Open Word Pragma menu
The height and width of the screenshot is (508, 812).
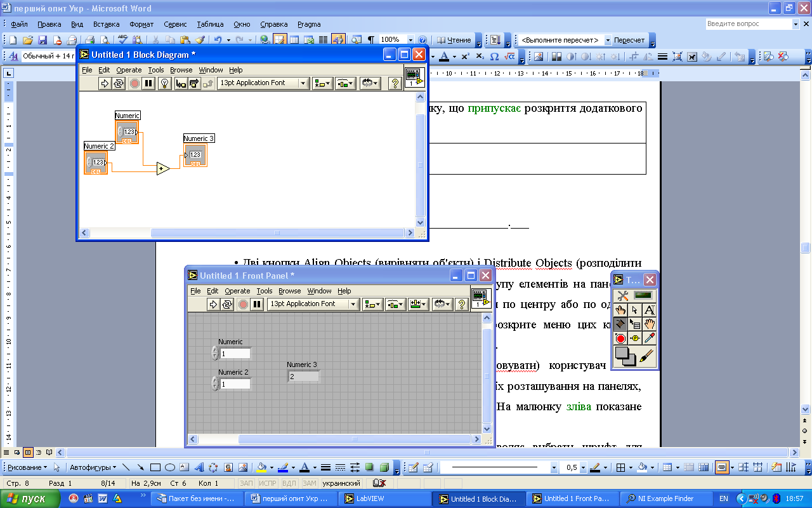[x=309, y=24]
